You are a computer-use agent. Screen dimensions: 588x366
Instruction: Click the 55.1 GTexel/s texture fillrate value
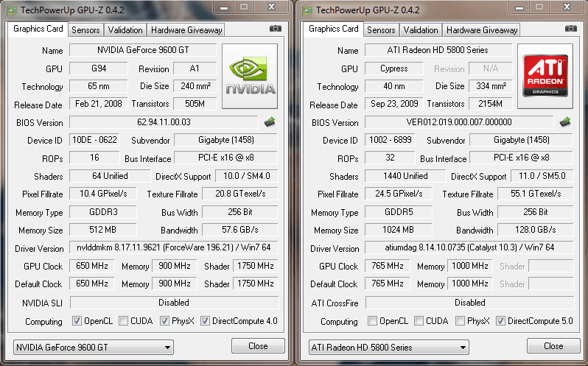[536, 194]
